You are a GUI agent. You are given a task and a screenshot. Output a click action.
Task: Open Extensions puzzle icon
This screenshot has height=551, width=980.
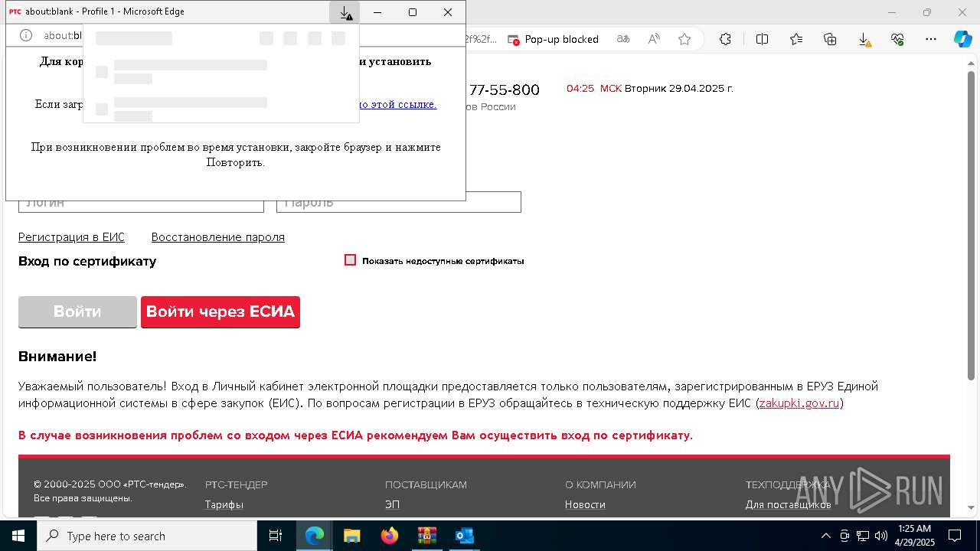click(725, 39)
